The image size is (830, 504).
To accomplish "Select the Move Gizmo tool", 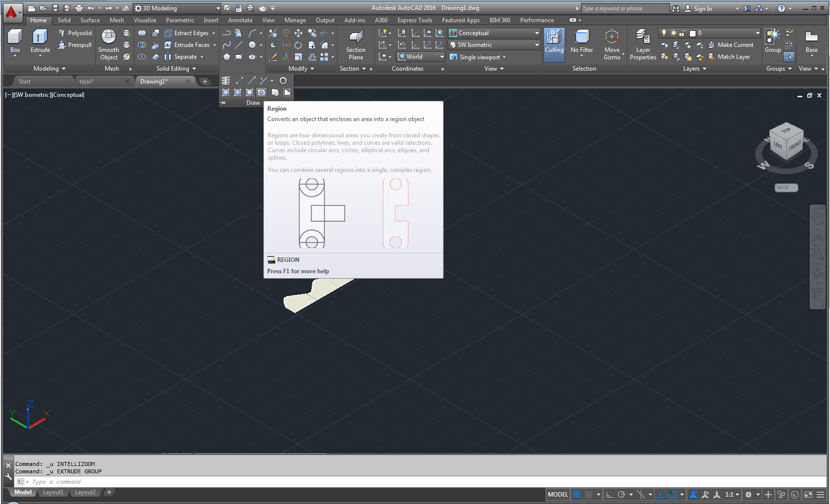I will (x=612, y=44).
